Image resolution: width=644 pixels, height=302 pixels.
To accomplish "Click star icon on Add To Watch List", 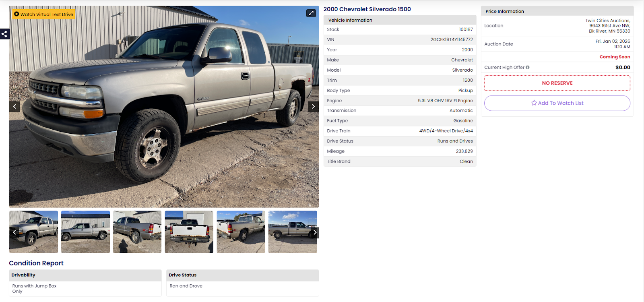I will [534, 103].
